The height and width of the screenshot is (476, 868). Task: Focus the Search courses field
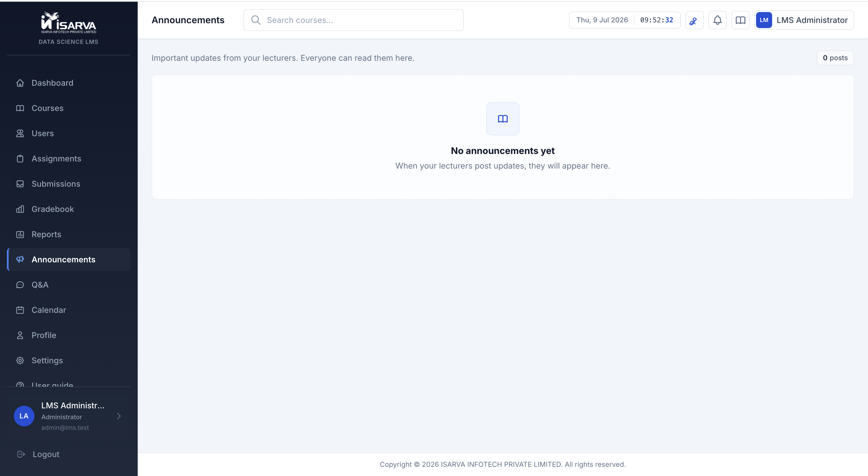pyautogui.click(x=353, y=20)
